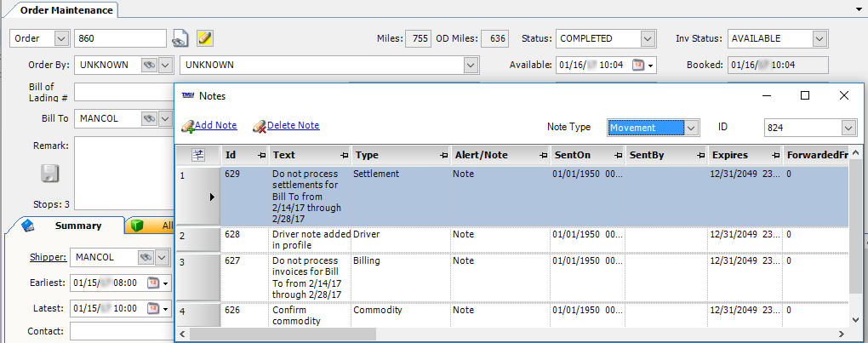Pin the SentOn column

coord(618,156)
